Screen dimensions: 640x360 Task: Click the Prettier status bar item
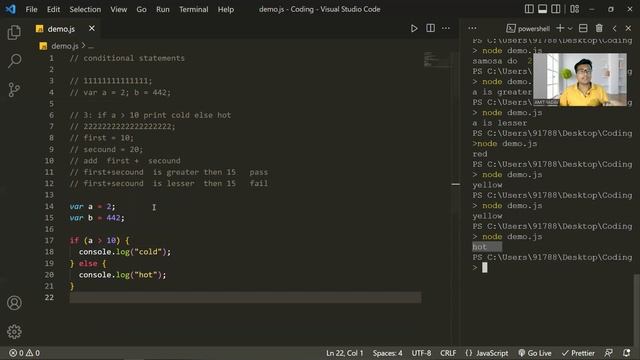coord(578,353)
